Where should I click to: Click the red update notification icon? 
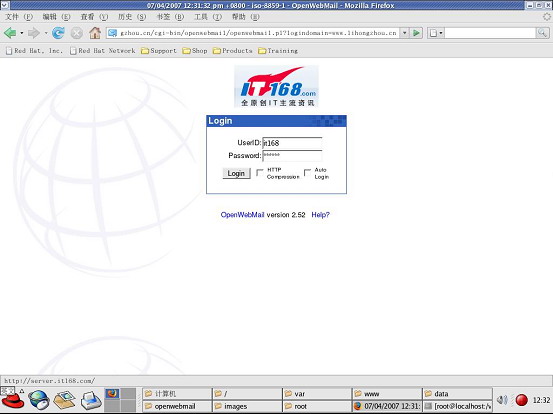pos(521,400)
